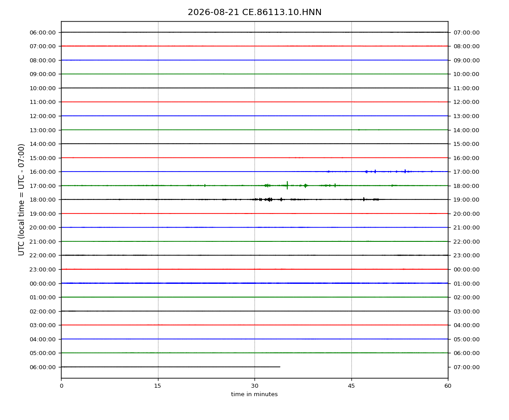Click the left axis label 12:00:00
The image size is (509, 420).
42,116
